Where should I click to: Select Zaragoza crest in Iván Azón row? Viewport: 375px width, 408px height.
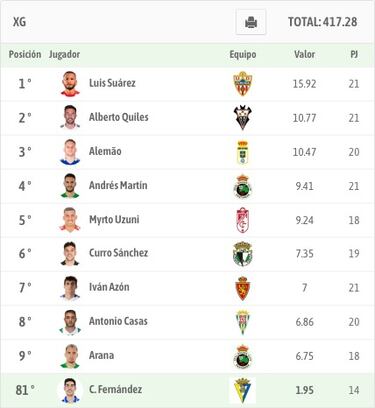[243, 288]
